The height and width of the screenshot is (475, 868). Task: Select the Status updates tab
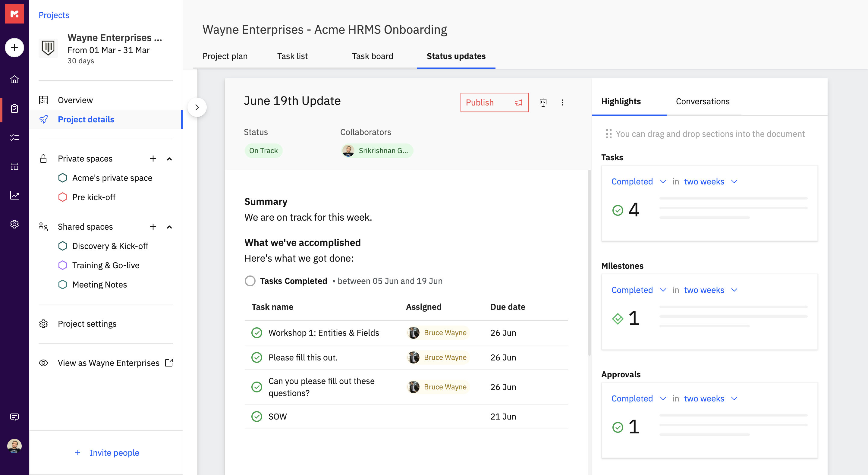tap(456, 56)
